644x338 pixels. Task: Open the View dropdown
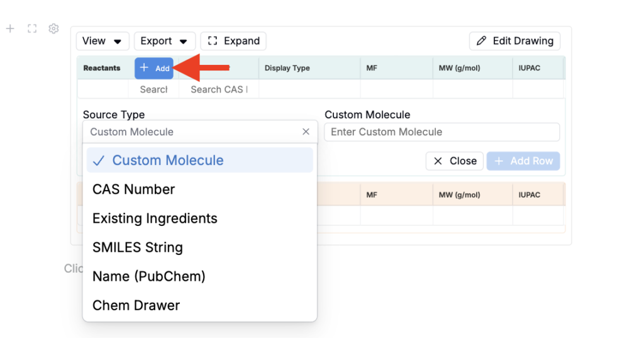click(x=103, y=41)
